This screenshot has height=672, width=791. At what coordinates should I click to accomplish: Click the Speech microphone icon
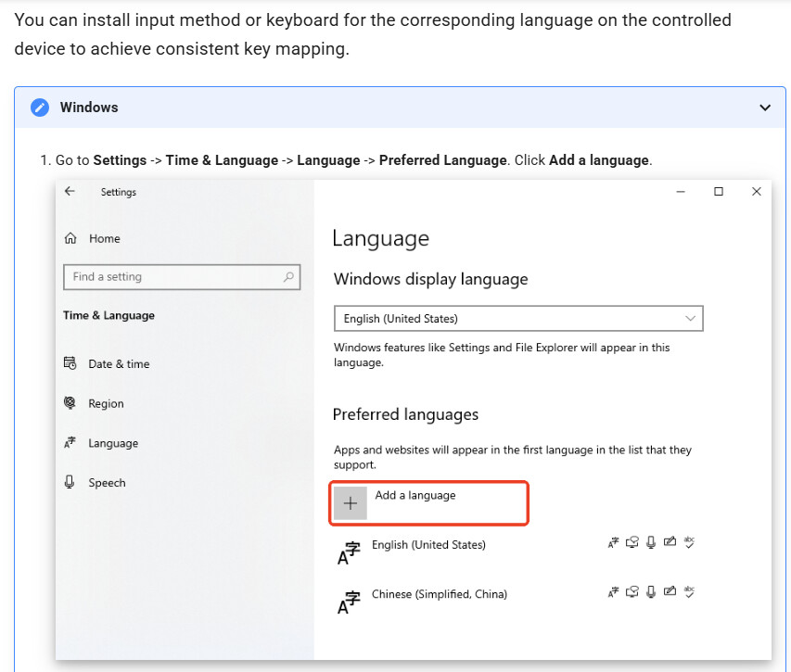(x=70, y=482)
